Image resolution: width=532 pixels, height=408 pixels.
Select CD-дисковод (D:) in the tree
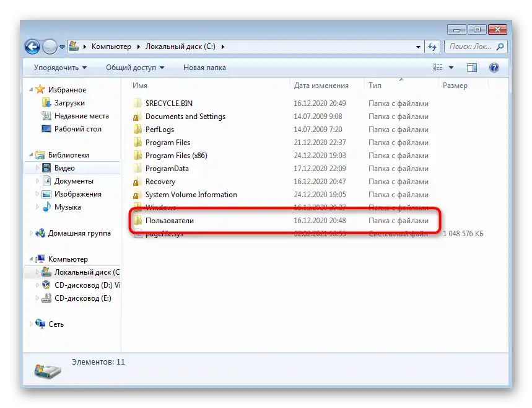87,285
